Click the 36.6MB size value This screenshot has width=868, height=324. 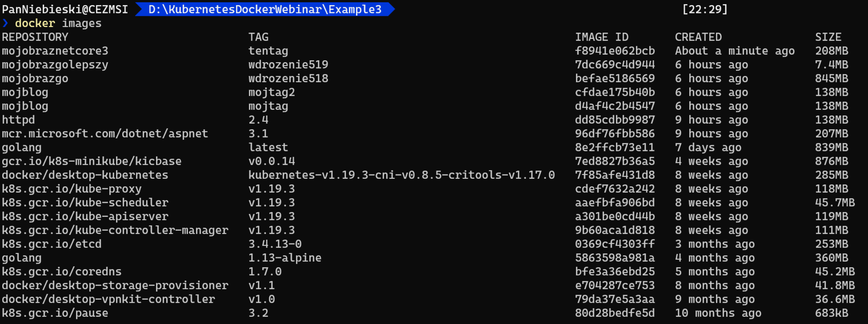(835, 299)
